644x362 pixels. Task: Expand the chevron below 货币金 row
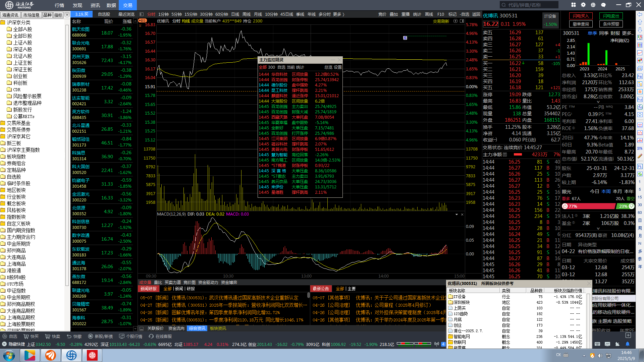pos(598,102)
